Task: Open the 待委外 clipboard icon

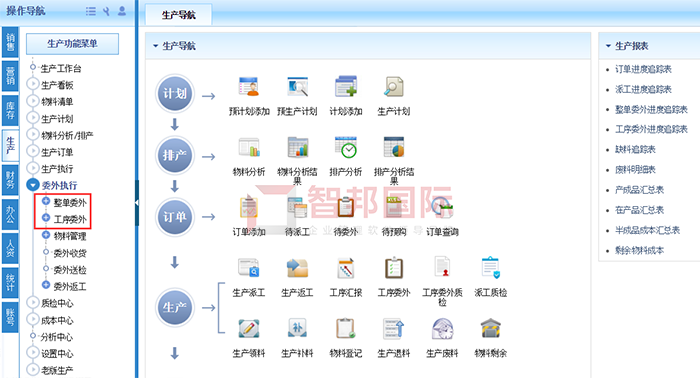Action: click(346, 208)
